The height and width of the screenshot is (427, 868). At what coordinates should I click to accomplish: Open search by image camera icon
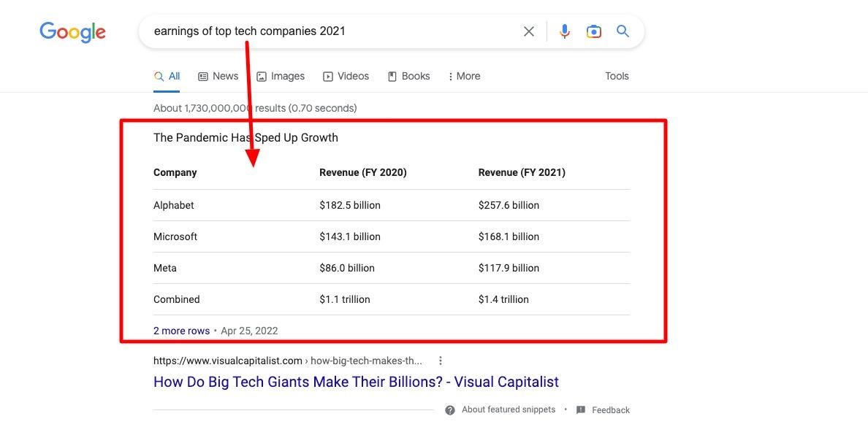click(593, 31)
